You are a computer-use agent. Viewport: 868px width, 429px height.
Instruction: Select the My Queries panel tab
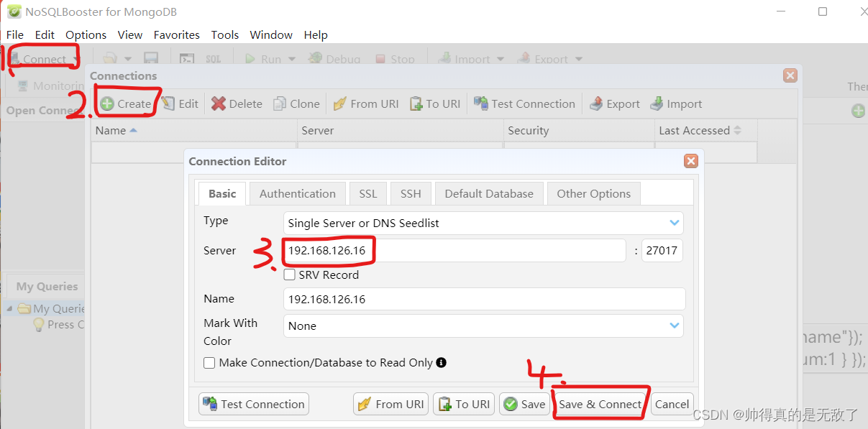(x=46, y=286)
